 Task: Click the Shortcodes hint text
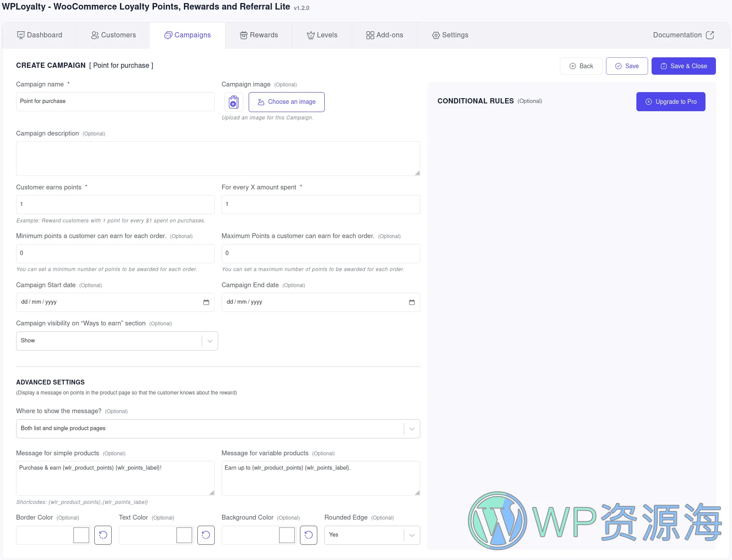click(x=82, y=502)
